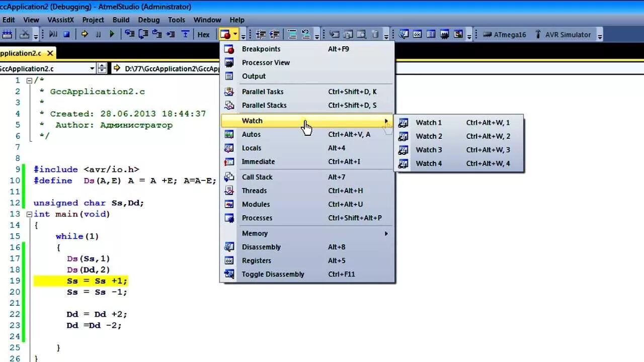Expand the Watch submenu entry
Screen dimensions: 644x362
tap(307, 121)
